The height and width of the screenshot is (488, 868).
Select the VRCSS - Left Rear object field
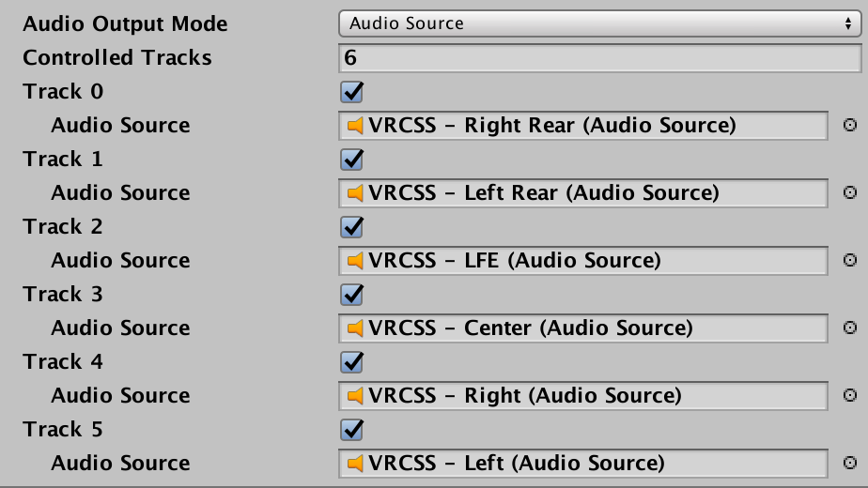click(x=583, y=193)
